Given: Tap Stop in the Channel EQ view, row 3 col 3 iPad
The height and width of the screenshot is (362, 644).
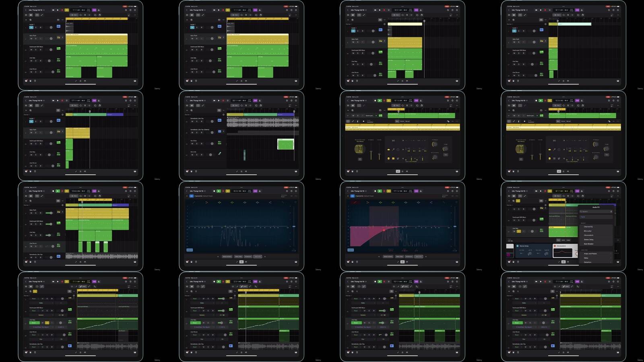Looking at the screenshot, I should tap(375, 191).
